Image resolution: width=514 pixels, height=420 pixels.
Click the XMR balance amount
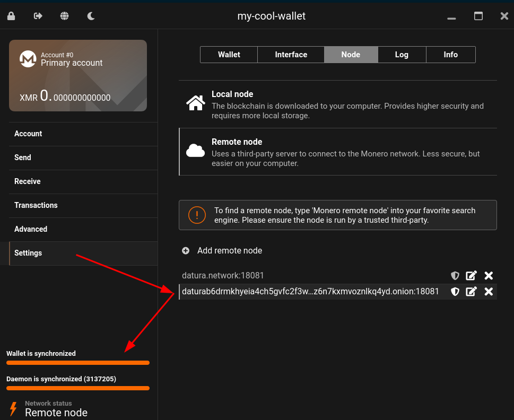(x=65, y=97)
